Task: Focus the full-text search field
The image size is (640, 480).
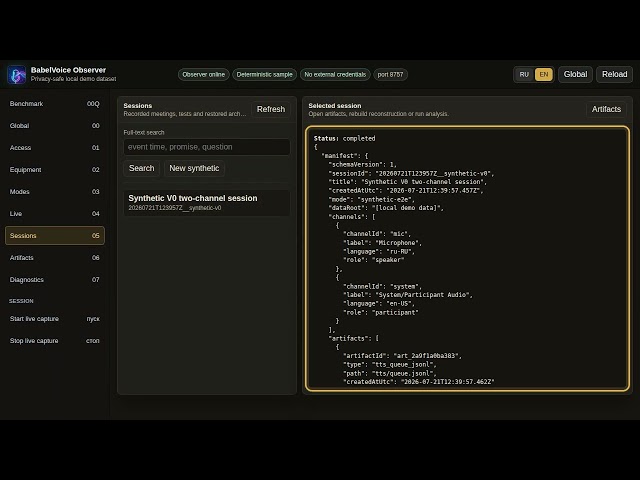Action: pos(207,147)
